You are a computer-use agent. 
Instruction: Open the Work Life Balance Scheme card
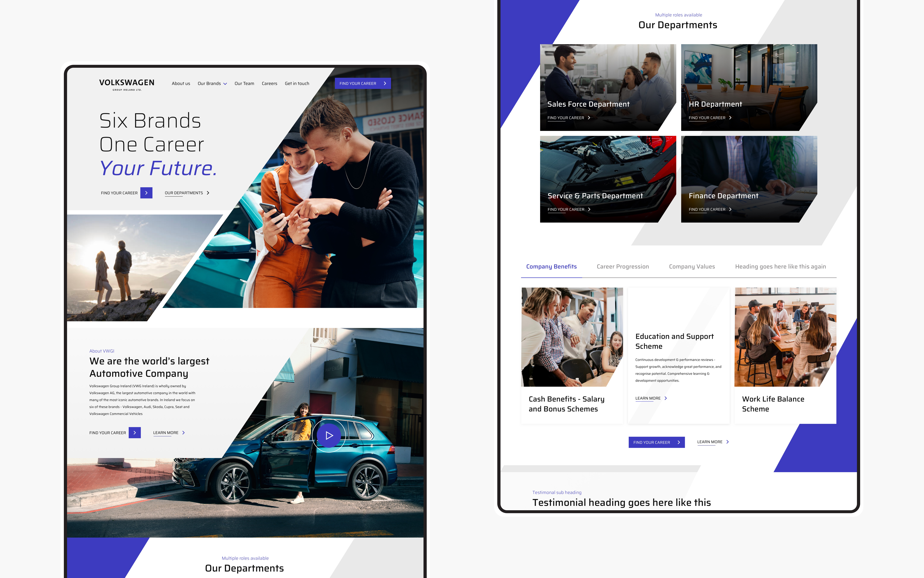(785, 355)
